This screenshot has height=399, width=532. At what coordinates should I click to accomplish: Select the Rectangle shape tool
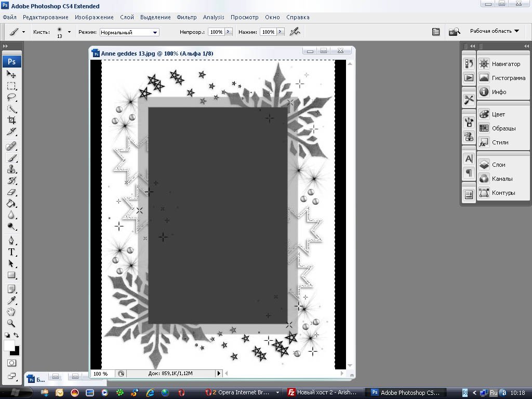point(11,275)
